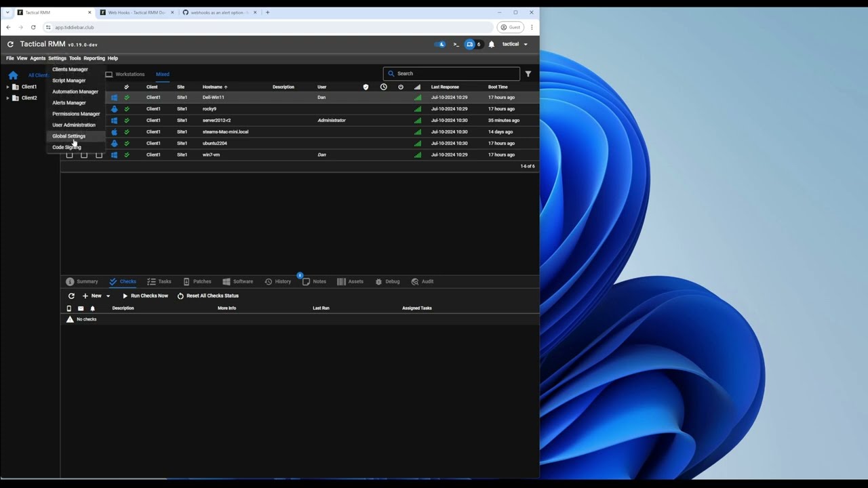The width and height of the screenshot is (868, 488).
Task: Open the tactical user dropdown
Action: 515,44
